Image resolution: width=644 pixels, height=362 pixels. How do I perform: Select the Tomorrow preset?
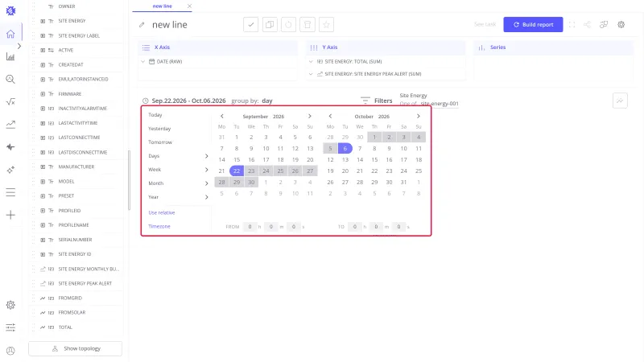coord(160,142)
